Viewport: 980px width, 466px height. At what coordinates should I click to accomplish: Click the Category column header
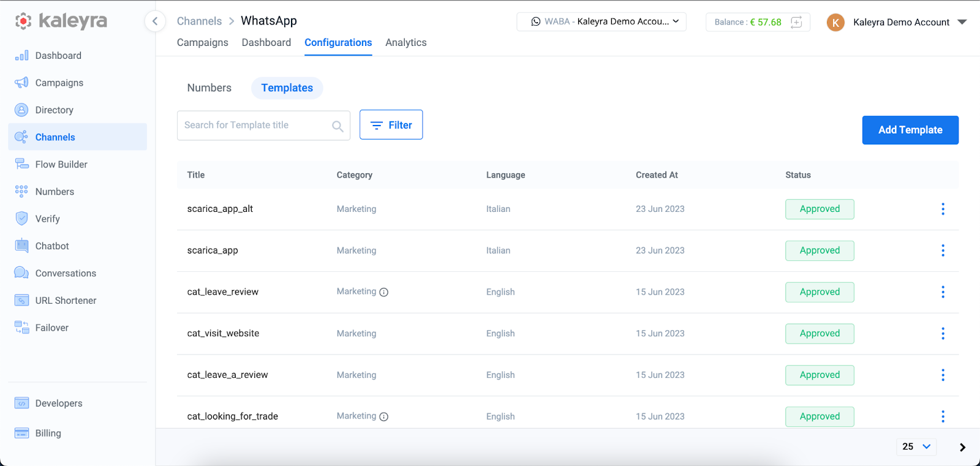[x=355, y=175]
